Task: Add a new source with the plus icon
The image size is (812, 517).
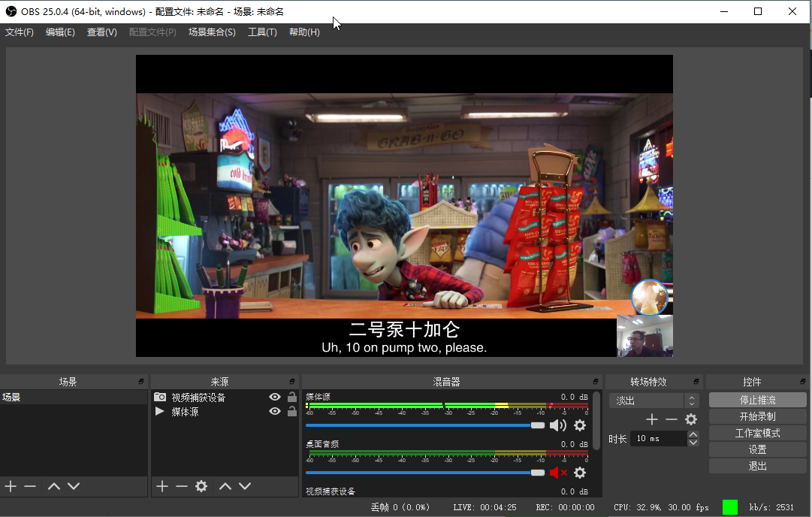Action: [x=161, y=486]
